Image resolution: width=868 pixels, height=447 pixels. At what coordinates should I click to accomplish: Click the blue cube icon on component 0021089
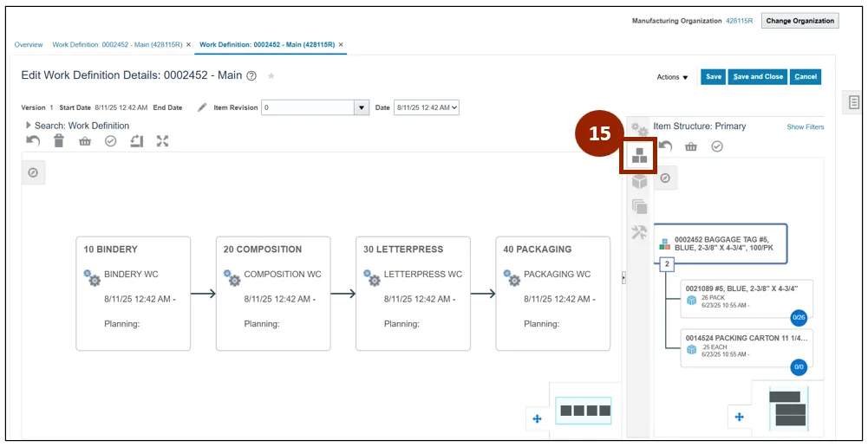(x=691, y=301)
